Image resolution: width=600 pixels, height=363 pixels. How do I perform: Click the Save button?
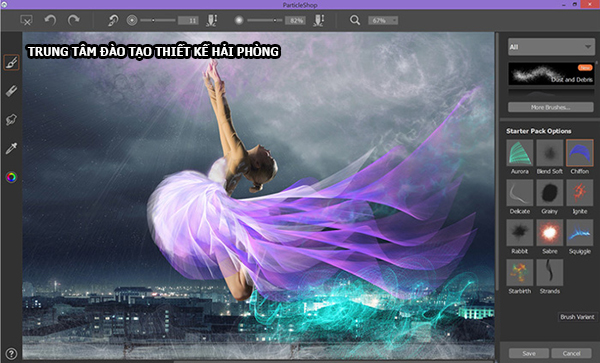click(529, 353)
